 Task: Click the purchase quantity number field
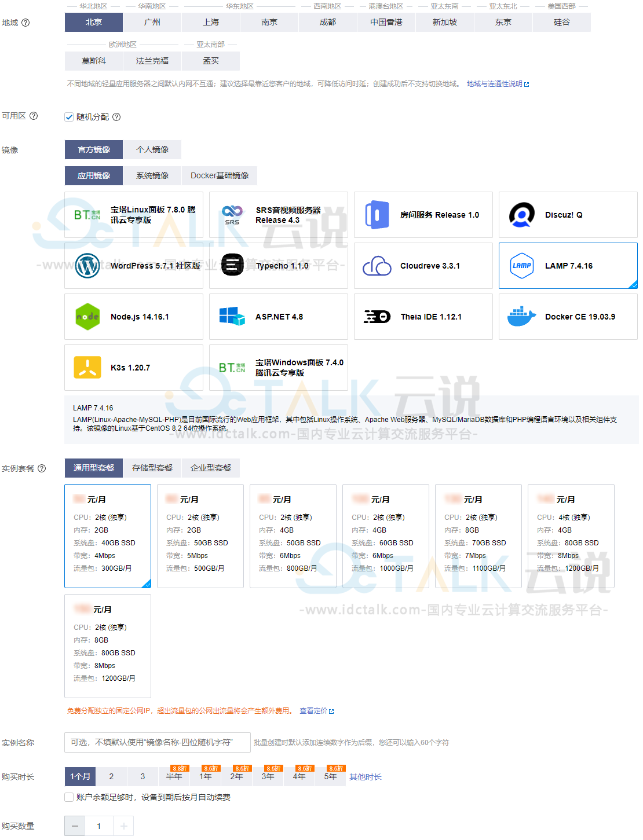[99, 826]
